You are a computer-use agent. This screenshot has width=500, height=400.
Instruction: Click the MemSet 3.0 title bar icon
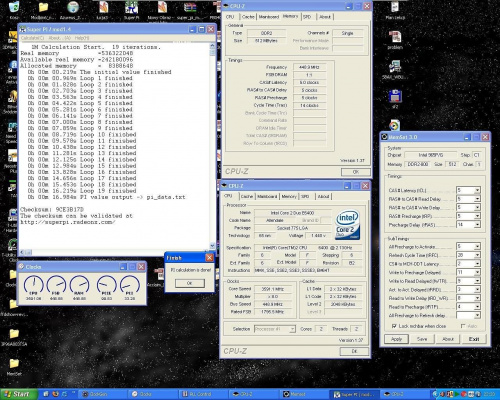[384, 137]
